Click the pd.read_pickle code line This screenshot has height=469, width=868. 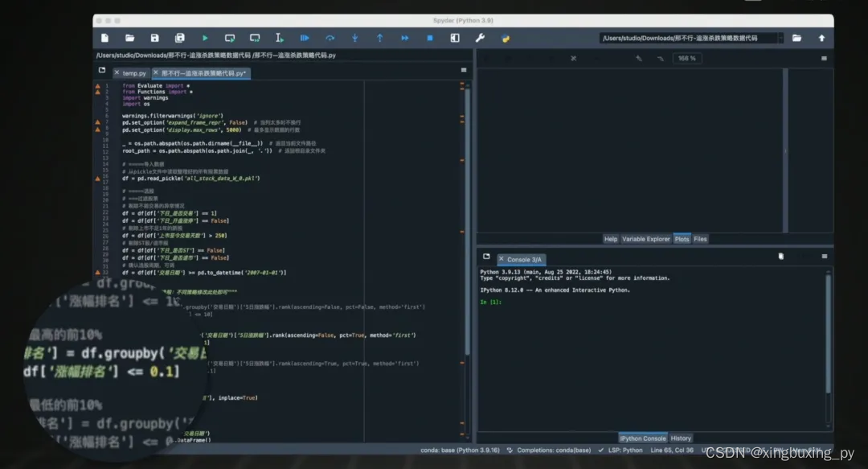click(191, 179)
